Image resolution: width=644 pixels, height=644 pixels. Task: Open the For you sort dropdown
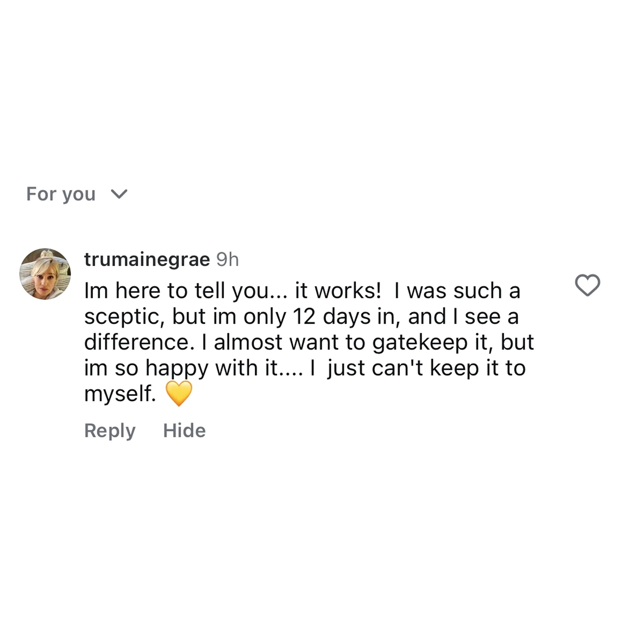tap(61, 194)
